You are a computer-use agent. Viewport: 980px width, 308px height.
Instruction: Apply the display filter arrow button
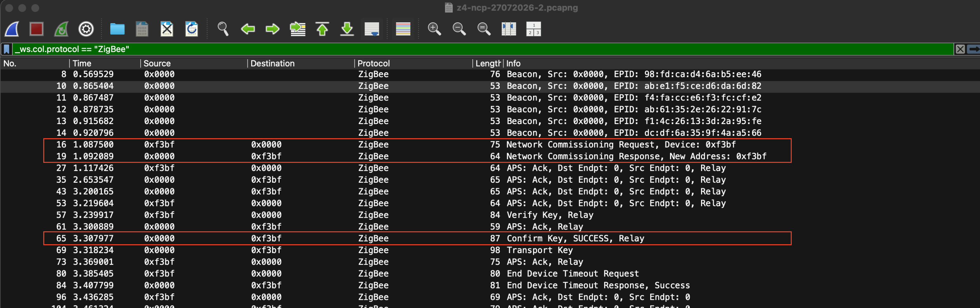click(x=974, y=49)
